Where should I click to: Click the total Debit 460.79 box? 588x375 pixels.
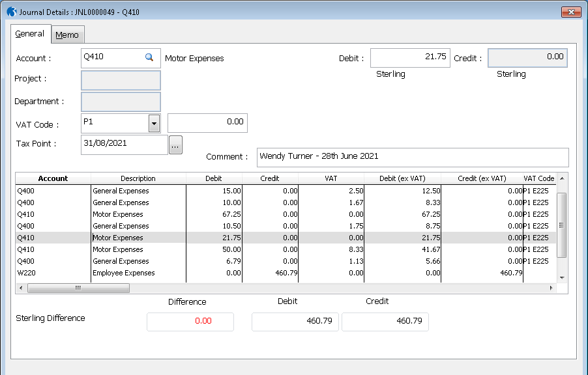(295, 322)
